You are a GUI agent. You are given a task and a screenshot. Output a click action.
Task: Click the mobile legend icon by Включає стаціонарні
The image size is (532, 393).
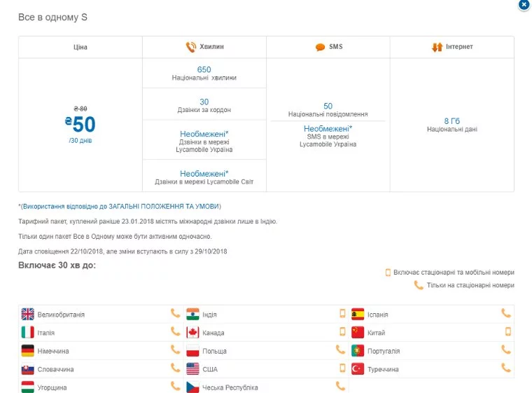388,273
